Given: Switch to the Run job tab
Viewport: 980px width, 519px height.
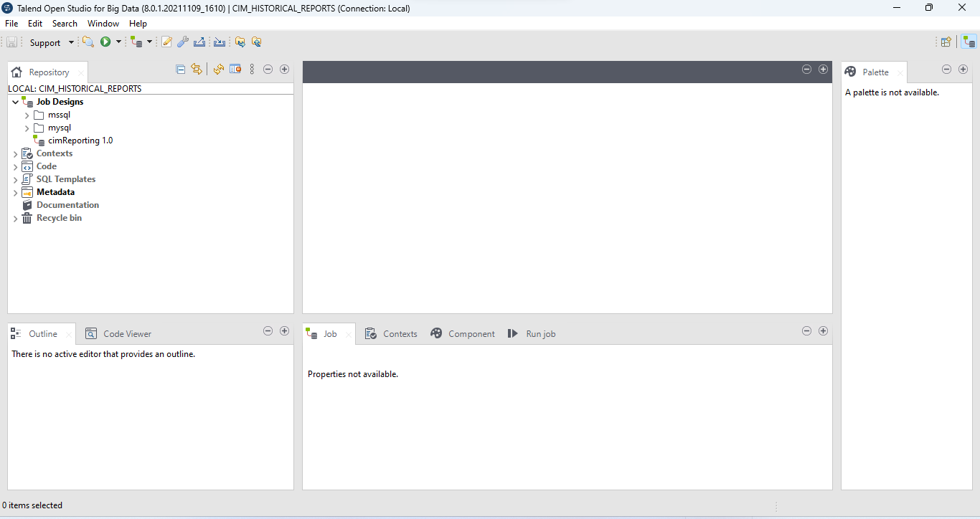Looking at the screenshot, I should [x=532, y=334].
